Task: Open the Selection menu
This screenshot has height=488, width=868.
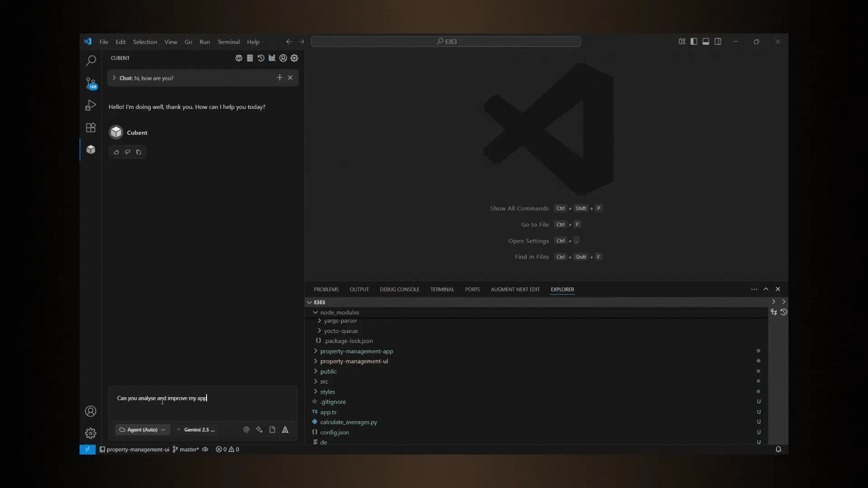Action: (145, 42)
